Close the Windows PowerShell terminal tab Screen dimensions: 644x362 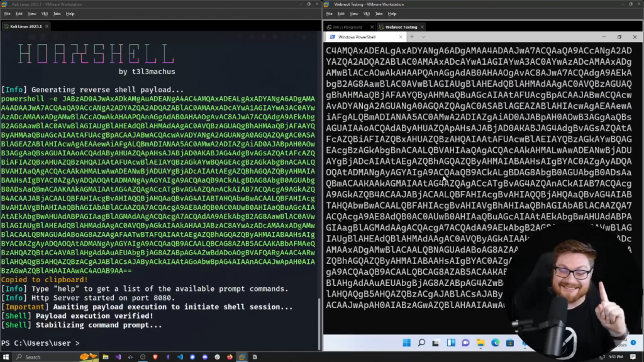coord(401,37)
